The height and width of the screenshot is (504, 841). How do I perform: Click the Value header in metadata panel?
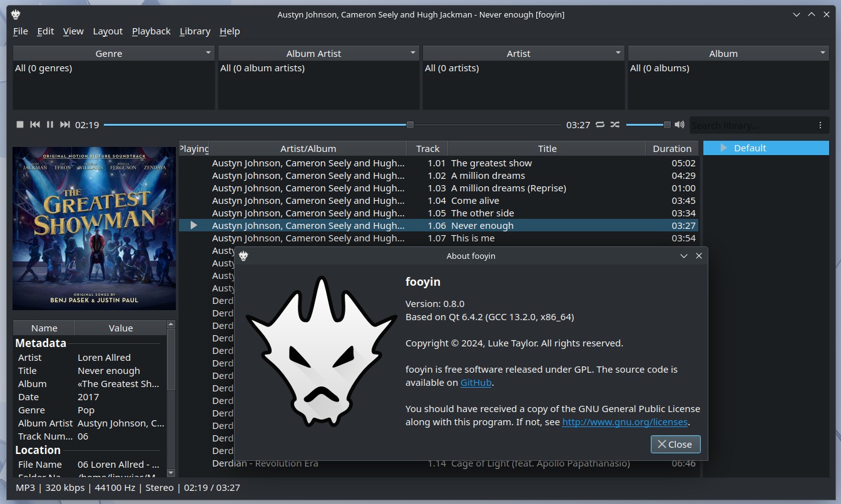coord(121,328)
